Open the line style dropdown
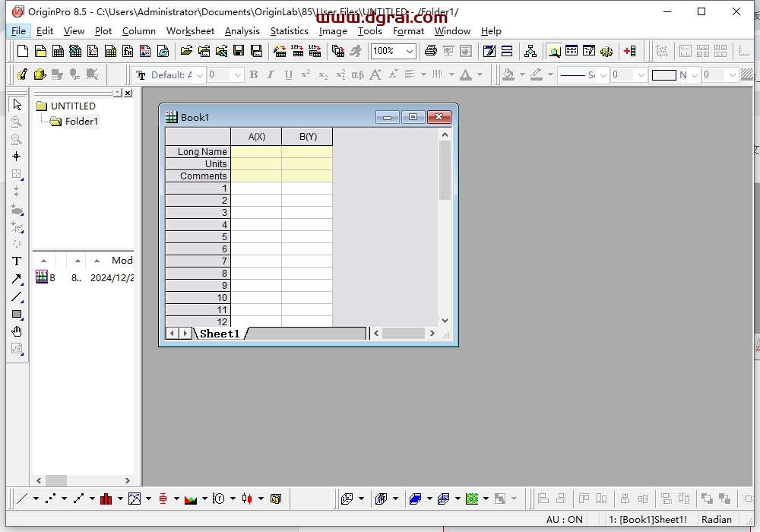Image resolution: width=760 pixels, height=532 pixels. (x=603, y=75)
